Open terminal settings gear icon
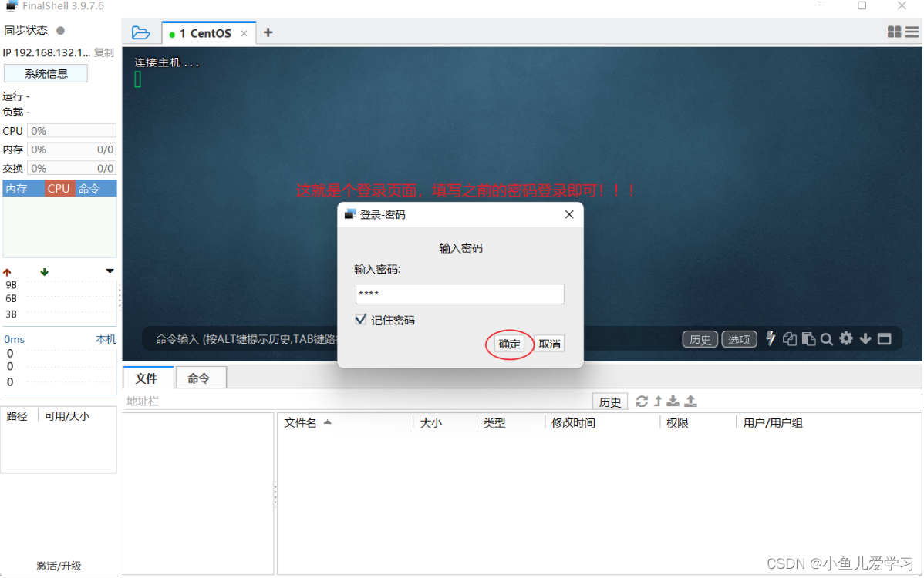Viewport: 924px width, 578px height. click(x=846, y=338)
